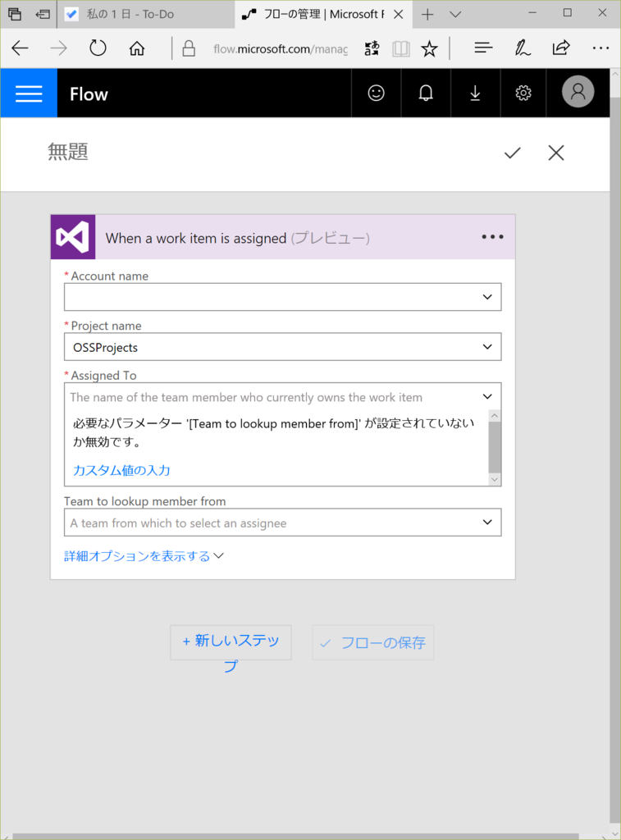Click the share page icon
The image size is (621, 840).
(561, 48)
